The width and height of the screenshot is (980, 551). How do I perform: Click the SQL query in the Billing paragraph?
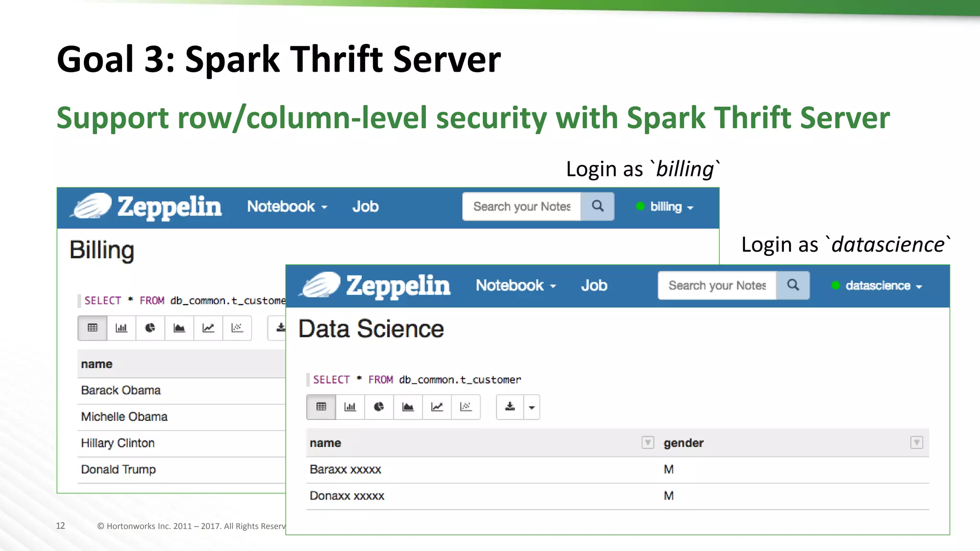pyautogui.click(x=185, y=301)
